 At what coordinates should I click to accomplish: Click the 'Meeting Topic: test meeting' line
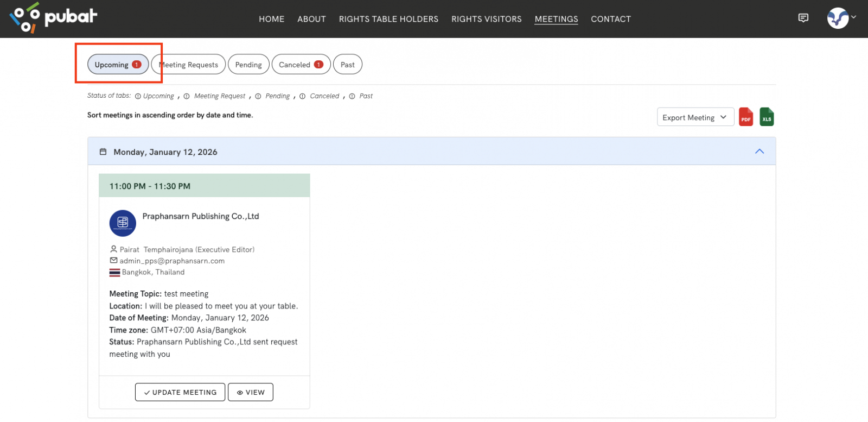click(x=159, y=294)
